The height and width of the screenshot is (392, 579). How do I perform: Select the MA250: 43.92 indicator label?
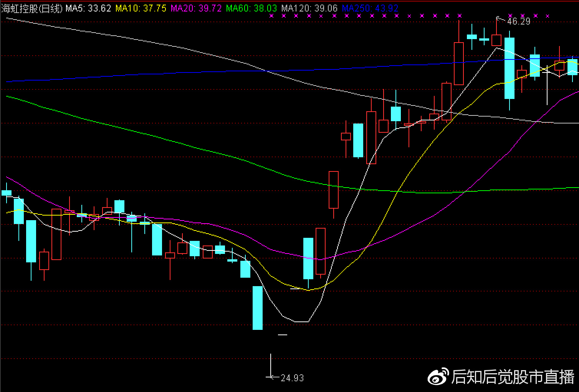pyautogui.click(x=370, y=8)
